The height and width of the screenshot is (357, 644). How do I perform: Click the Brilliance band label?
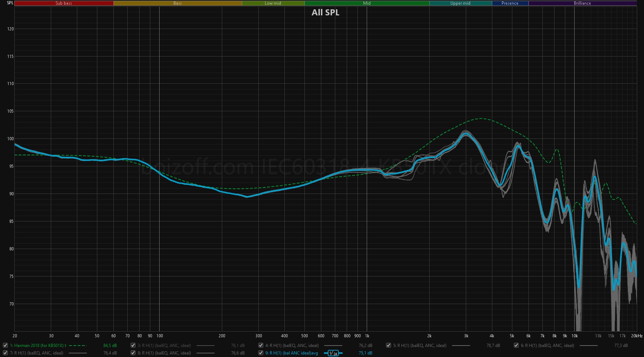(x=582, y=3)
